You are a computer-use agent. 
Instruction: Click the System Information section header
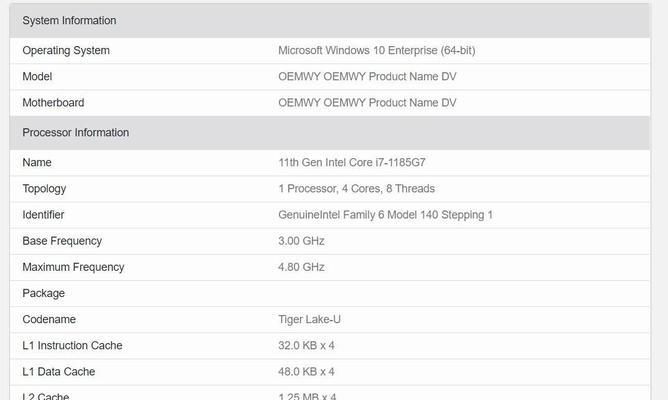click(69, 21)
